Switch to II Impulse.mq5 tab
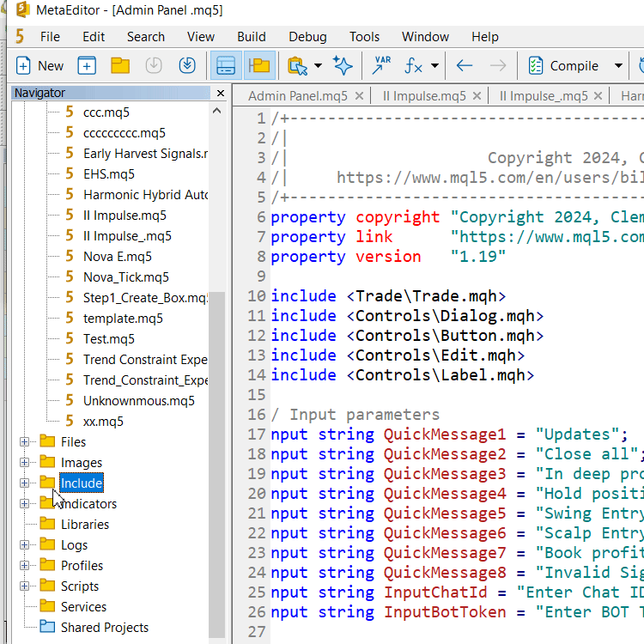 click(424, 96)
